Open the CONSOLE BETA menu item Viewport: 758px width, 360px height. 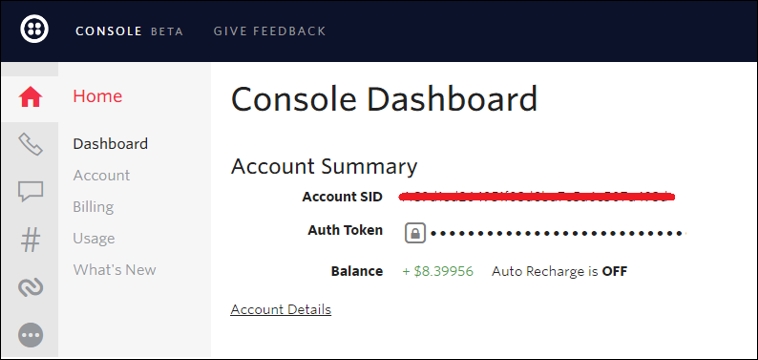pos(129,31)
